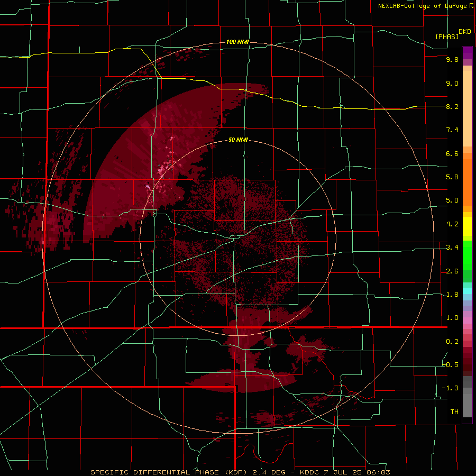Select the 9.0 value on the color scale
Screen dimensions: 476x476
(452, 83)
